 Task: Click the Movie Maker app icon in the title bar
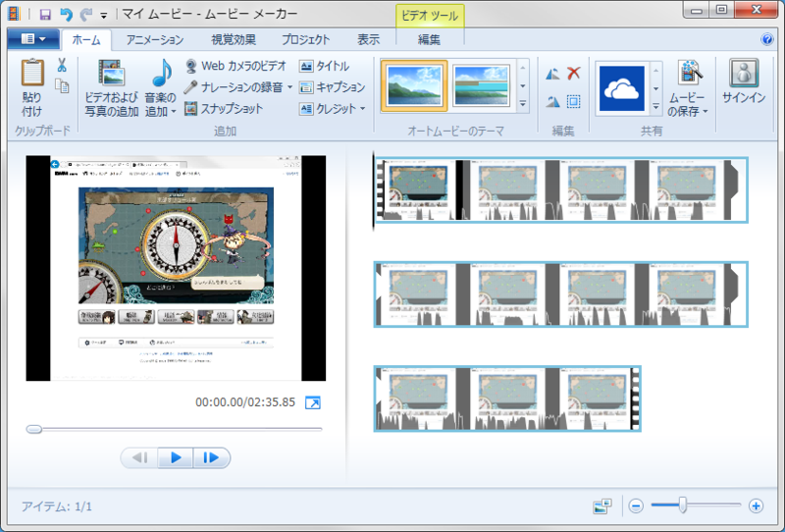tap(14, 14)
